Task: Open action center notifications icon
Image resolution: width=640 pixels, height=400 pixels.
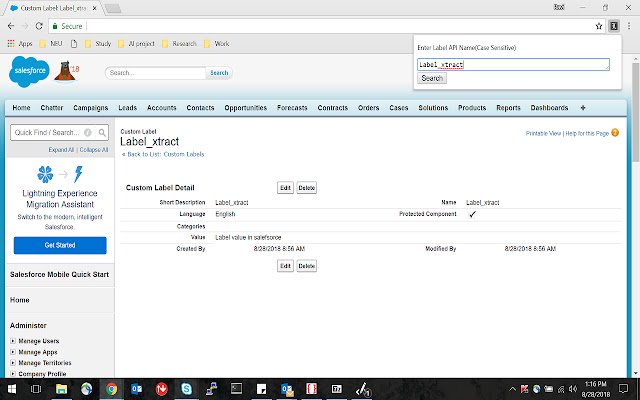Action: (x=623, y=389)
